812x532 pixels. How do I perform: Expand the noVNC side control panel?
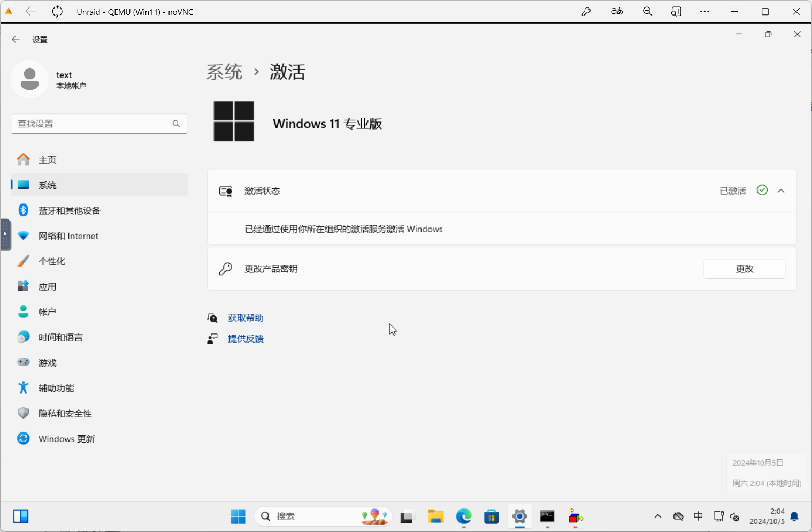click(x=5, y=234)
